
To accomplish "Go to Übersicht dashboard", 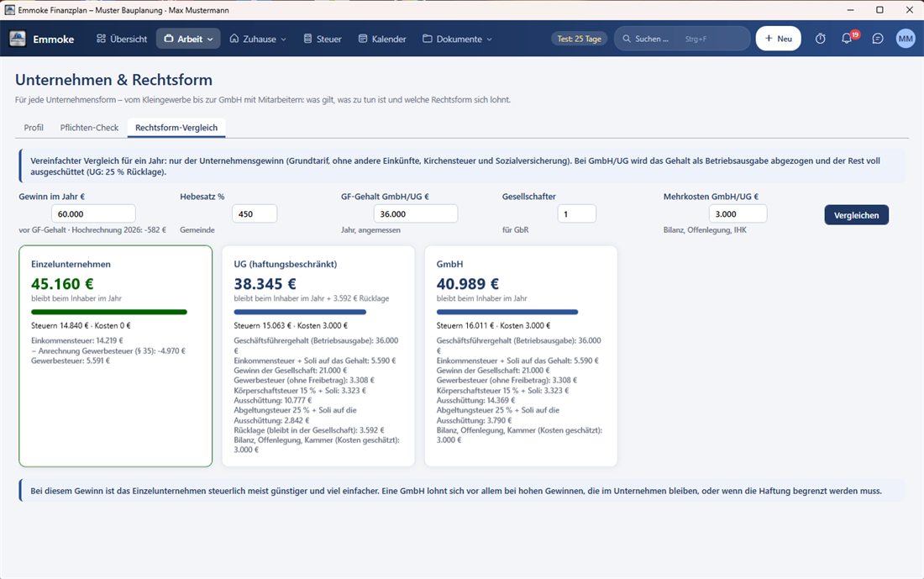I will (x=122, y=39).
